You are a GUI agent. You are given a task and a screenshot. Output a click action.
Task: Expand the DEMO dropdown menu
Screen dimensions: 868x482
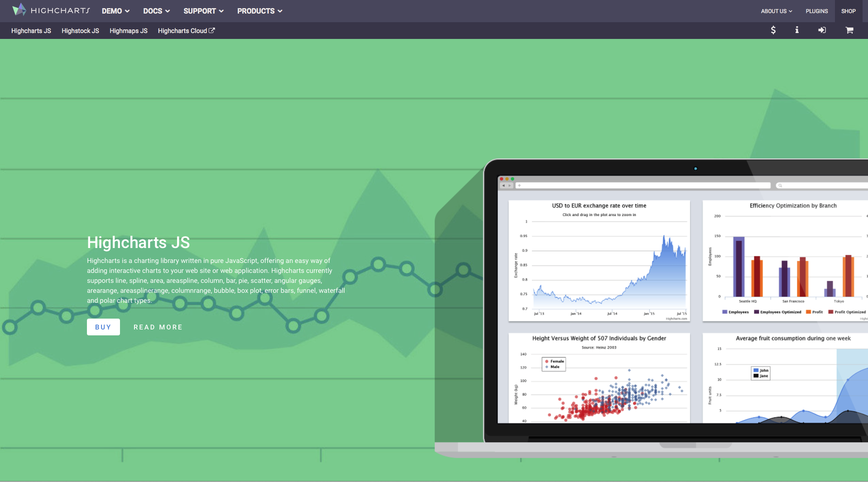point(116,11)
